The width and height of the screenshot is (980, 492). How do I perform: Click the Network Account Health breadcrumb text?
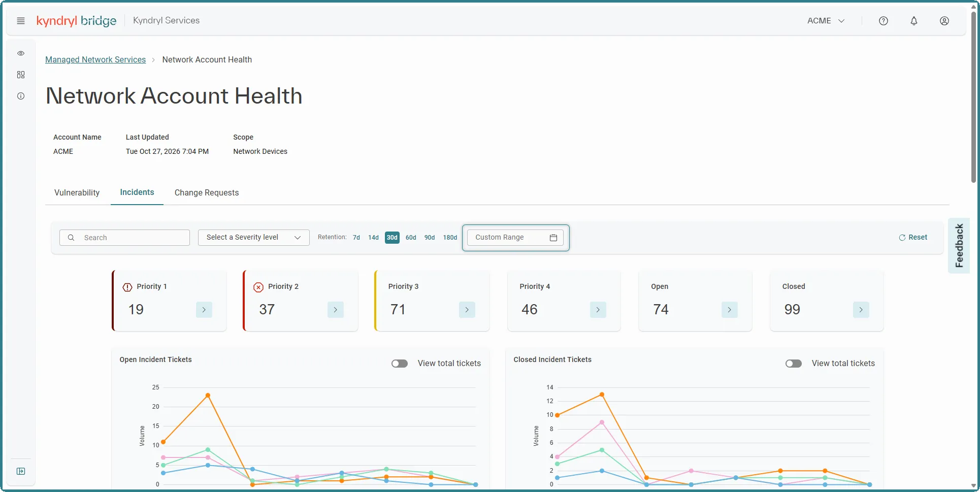coord(207,60)
